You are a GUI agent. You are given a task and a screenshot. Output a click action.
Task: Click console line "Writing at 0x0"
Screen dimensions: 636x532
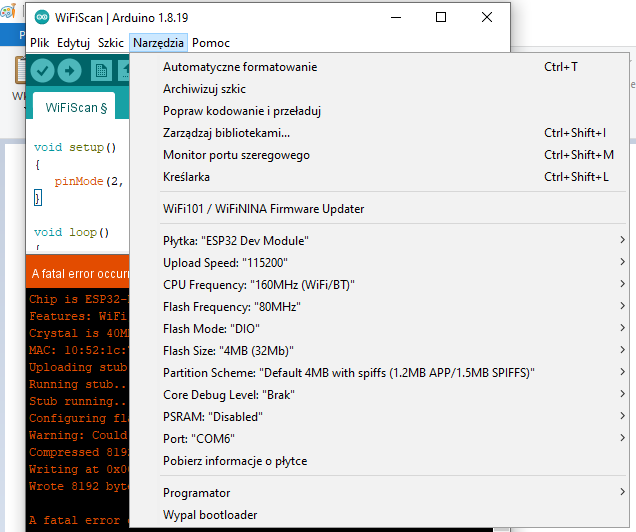(79, 470)
